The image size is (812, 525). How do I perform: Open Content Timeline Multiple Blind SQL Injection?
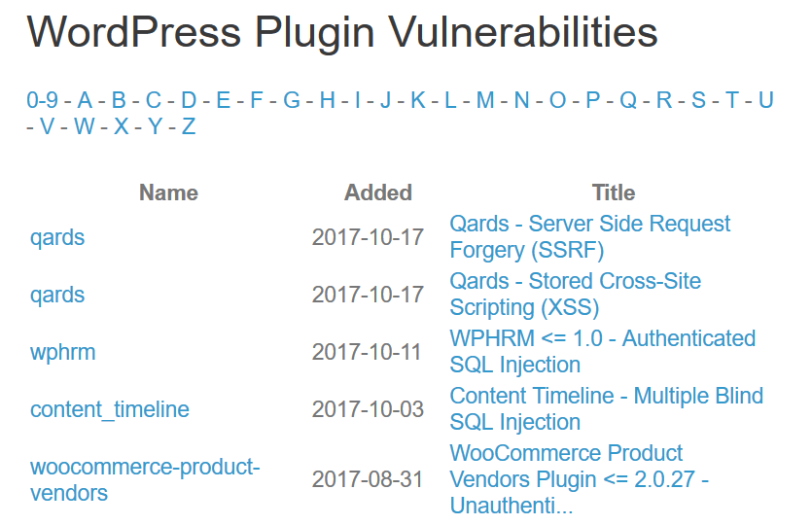(606, 409)
